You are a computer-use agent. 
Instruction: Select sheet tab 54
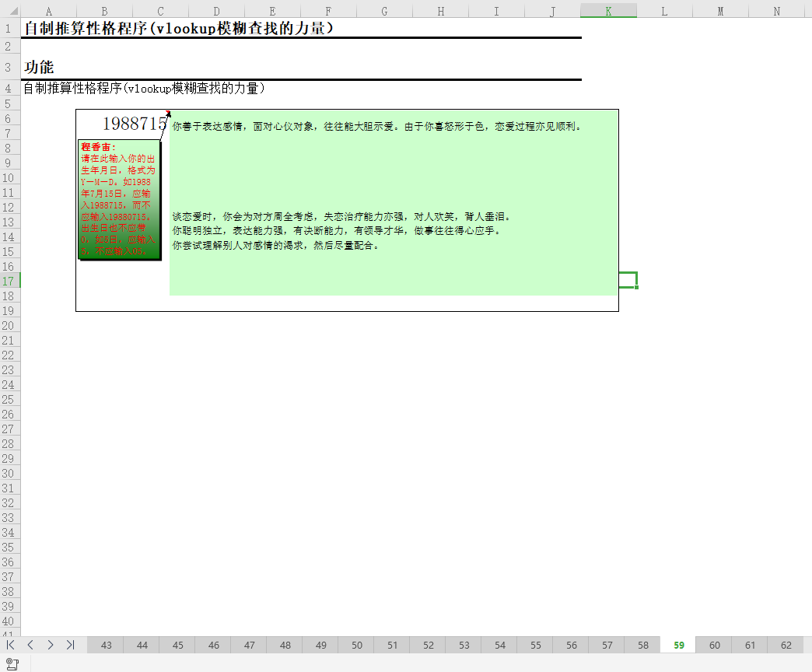(500, 645)
